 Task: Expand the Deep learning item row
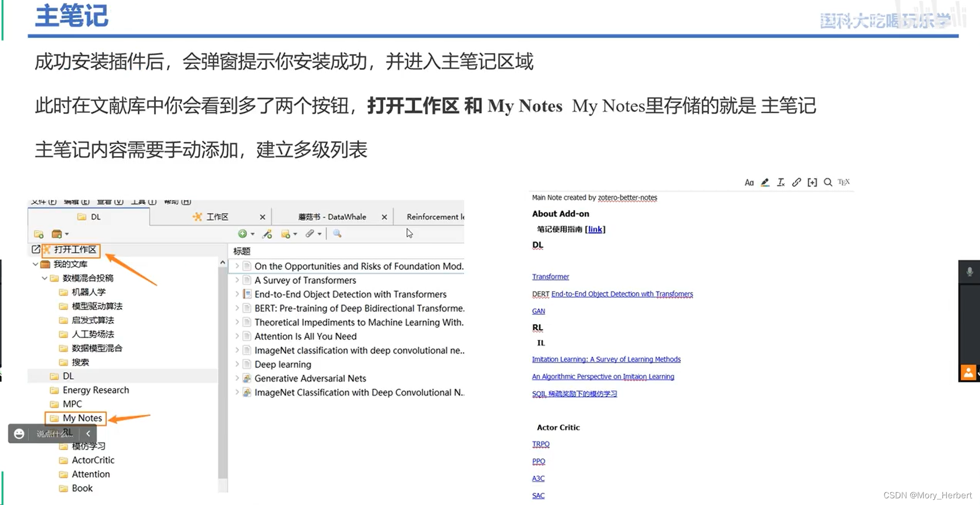click(237, 364)
